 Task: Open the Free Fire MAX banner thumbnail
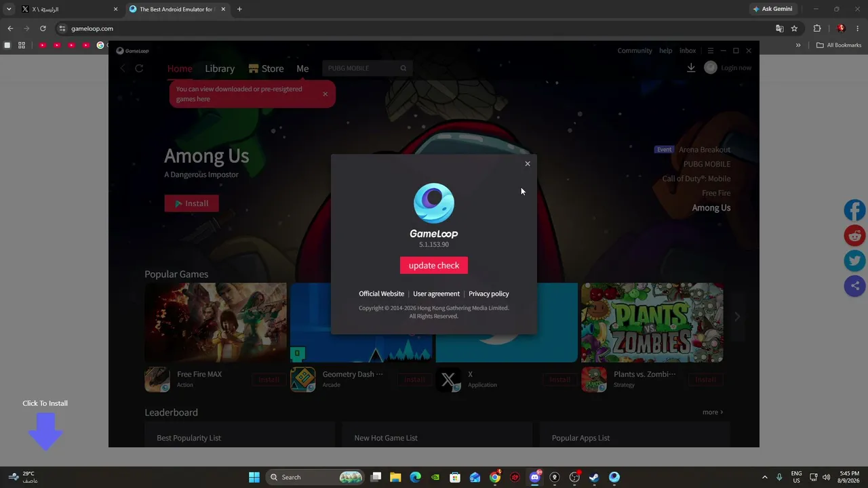coord(216,323)
